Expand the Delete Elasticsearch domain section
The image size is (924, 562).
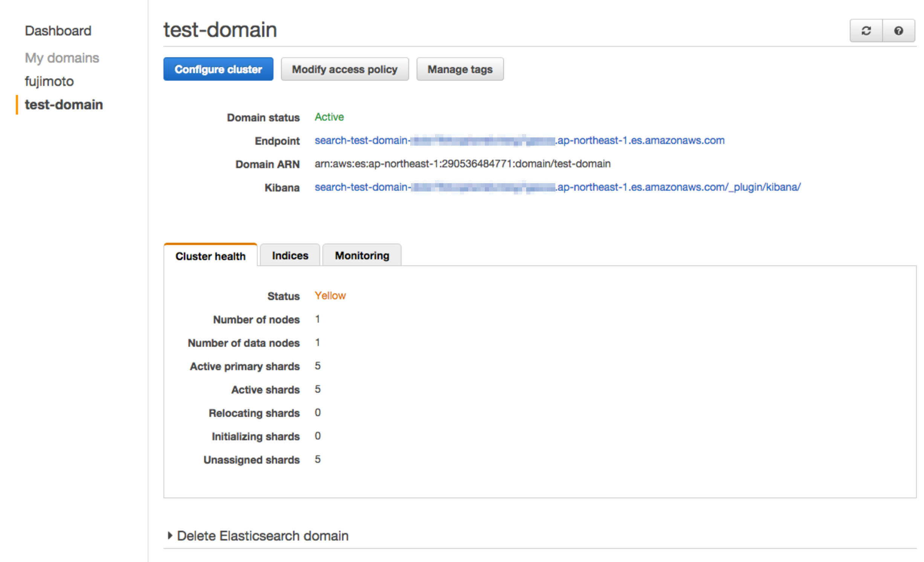pyautogui.click(x=263, y=536)
